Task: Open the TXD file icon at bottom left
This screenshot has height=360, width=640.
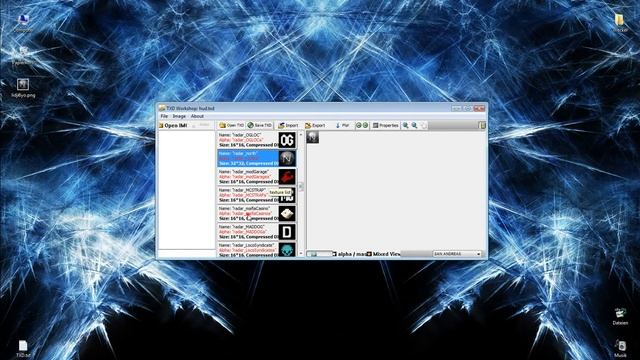Action: pos(23,349)
